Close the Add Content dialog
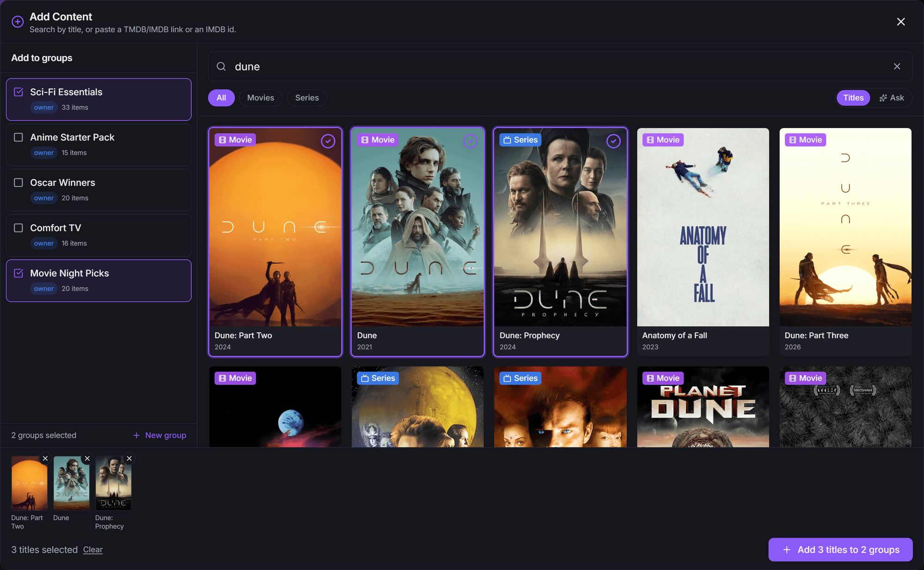This screenshot has width=924, height=570. pos(901,22)
